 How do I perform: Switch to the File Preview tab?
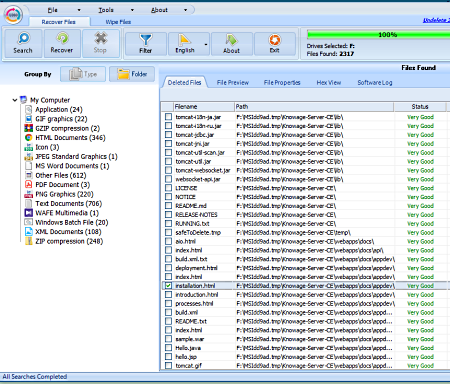(233, 82)
